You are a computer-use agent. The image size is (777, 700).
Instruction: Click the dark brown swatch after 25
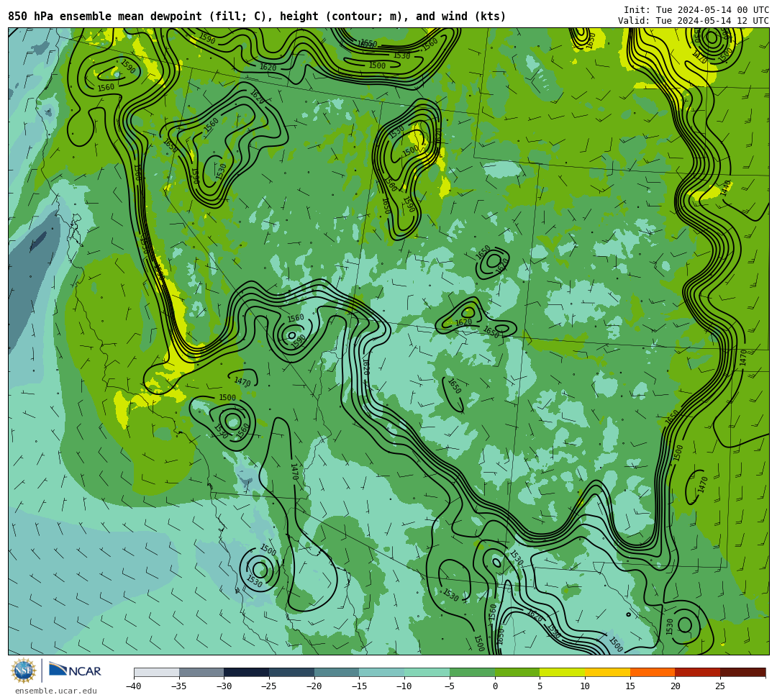point(742,672)
